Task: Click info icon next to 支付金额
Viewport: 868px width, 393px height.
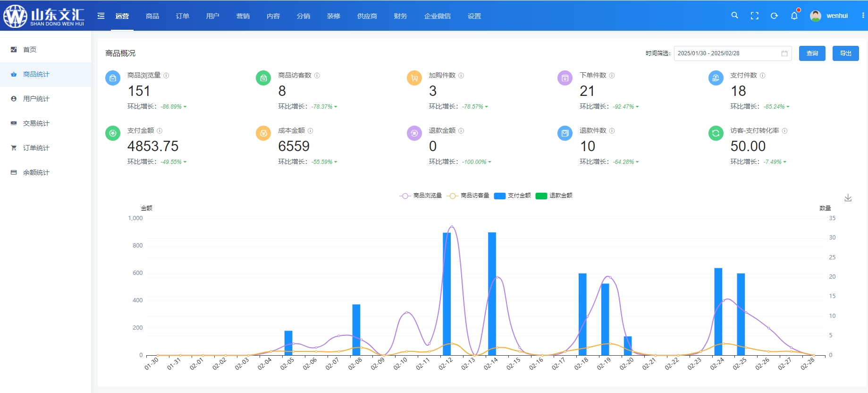Action: pos(160,131)
